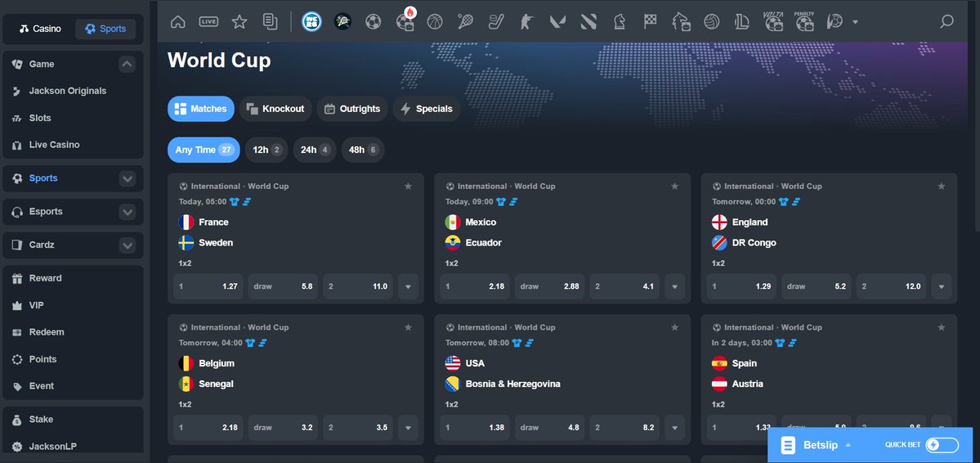This screenshot has height=463, width=980.
Task: Expand the Cardz sidebar section
Action: coord(128,245)
